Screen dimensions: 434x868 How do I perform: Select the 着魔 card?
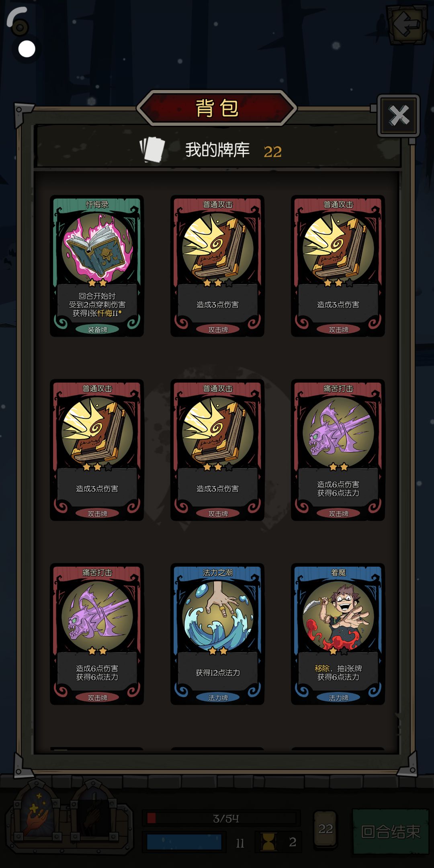click(x=338, y=634)
